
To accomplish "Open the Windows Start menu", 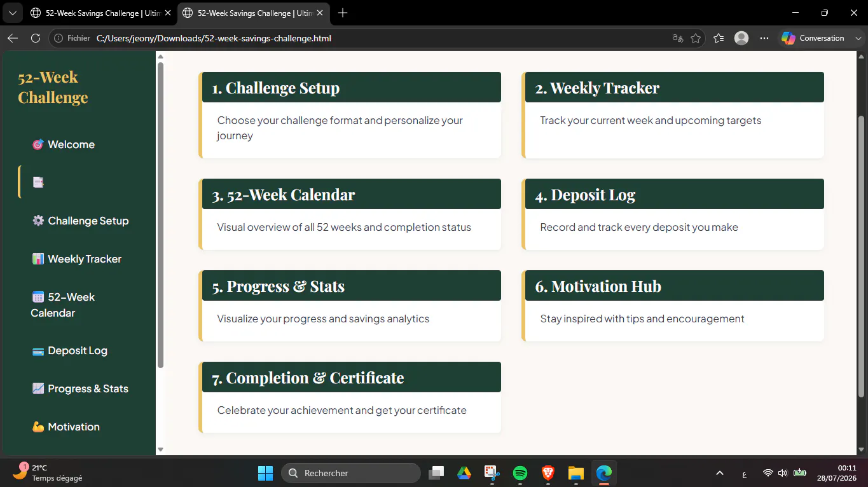I will (x=265, y=473).
